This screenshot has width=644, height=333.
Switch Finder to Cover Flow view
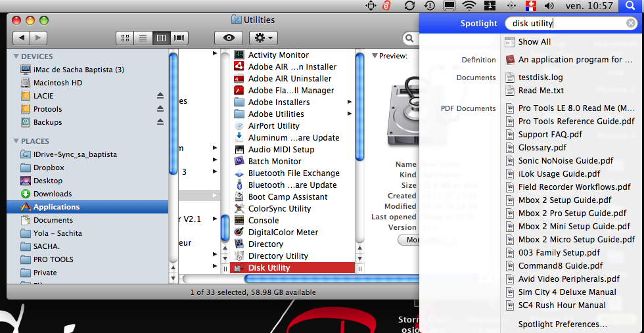point(179,38)
